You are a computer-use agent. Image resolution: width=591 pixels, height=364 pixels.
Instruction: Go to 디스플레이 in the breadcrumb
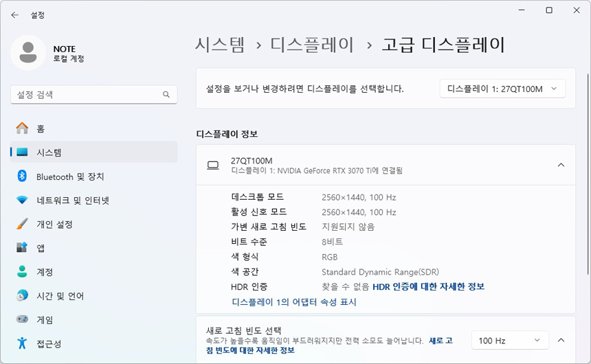click(312, 45)
